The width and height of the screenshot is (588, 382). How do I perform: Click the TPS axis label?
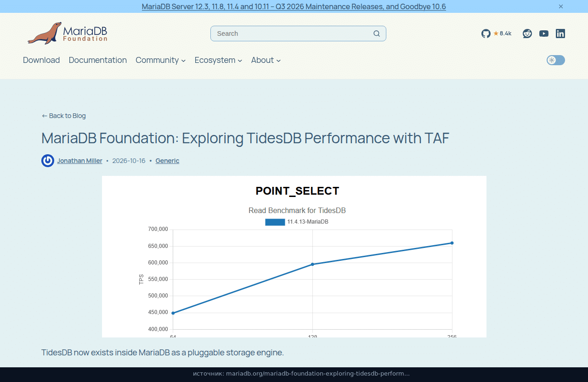[141, 279]
